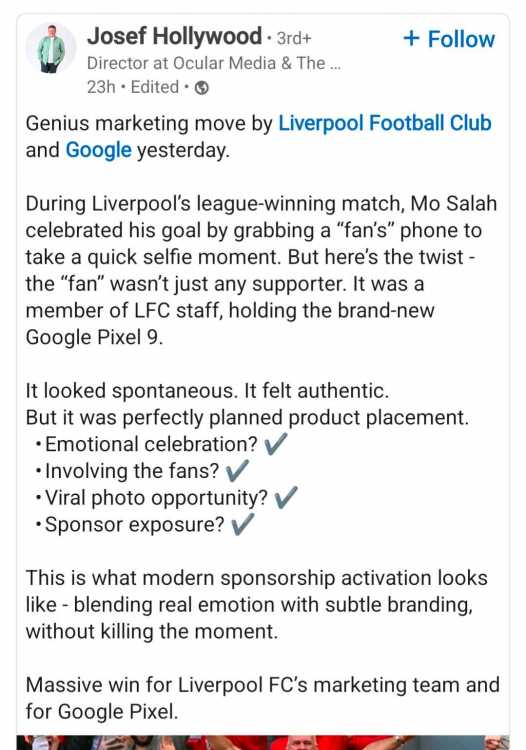Click the checkmark after Viral photo opportunity
Screen dimensions: 526x750
point(286,497)
